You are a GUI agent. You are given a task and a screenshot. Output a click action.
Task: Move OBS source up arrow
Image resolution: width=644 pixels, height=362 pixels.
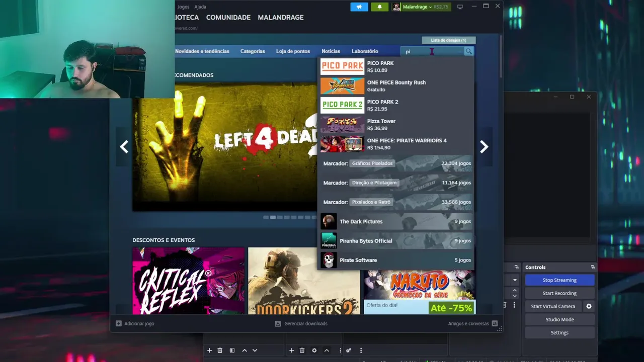[327, 350]
